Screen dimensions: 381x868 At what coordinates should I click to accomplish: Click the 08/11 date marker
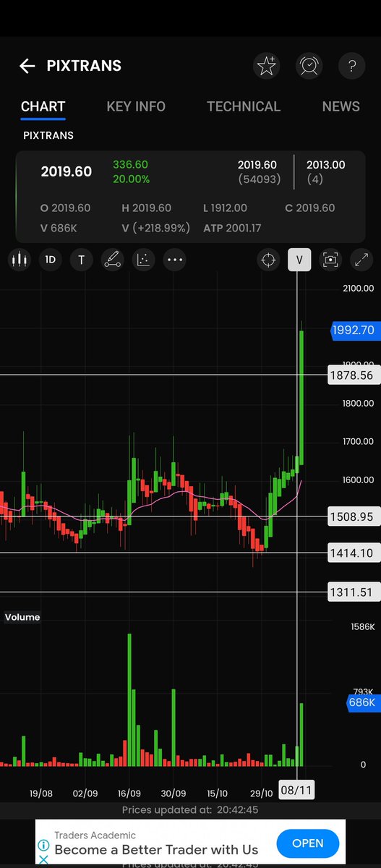click(297, 790)
